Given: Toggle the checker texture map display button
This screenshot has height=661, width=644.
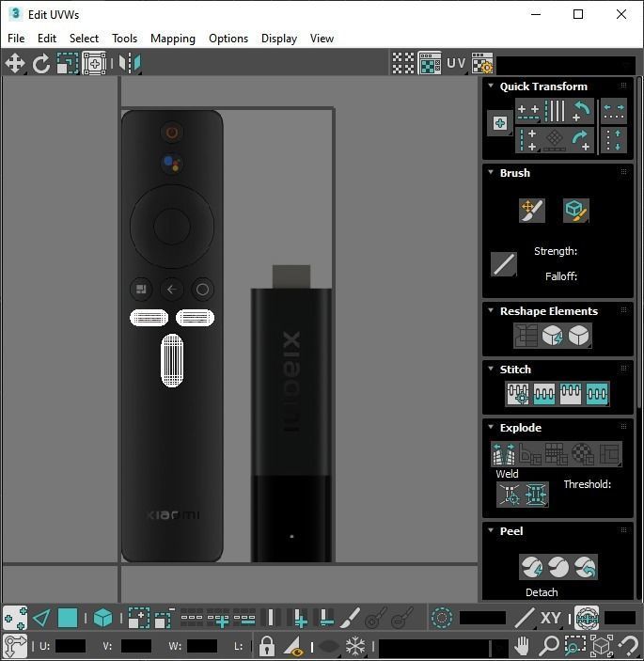Looking at the screenshot, I should coord(430,64).
